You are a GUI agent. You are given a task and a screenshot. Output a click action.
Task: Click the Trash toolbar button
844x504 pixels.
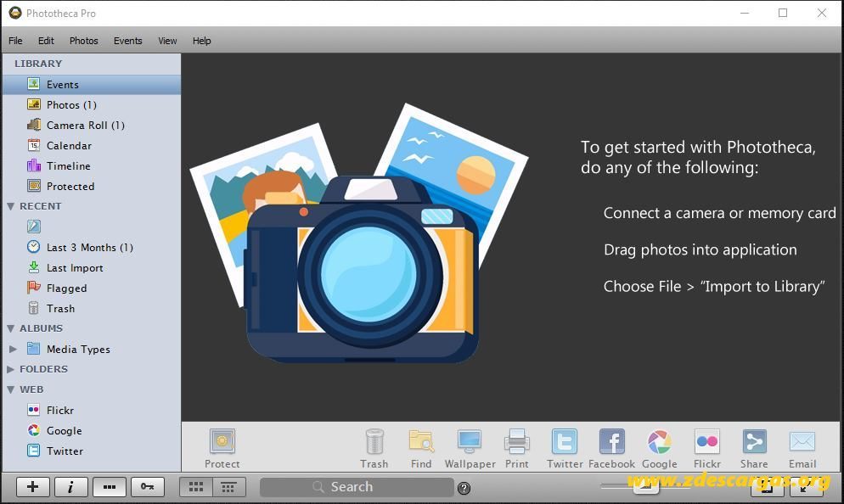click(x=374, y=447)
